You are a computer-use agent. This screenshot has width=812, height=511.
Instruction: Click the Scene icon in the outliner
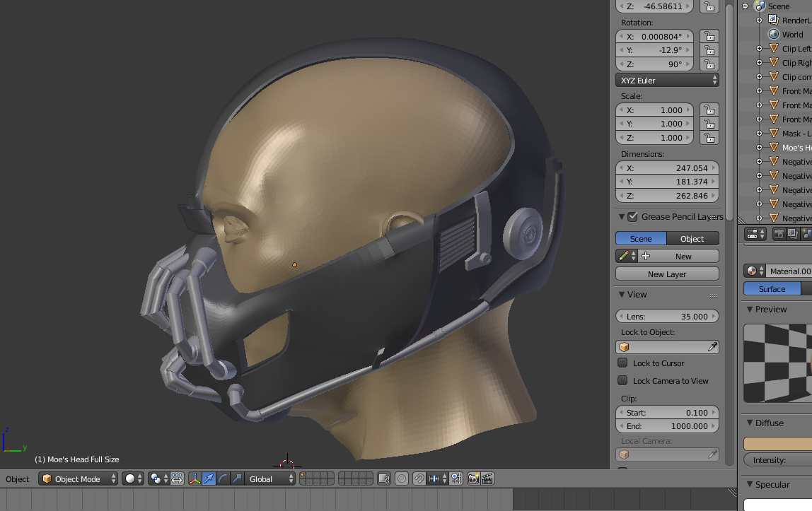point(760,6)
